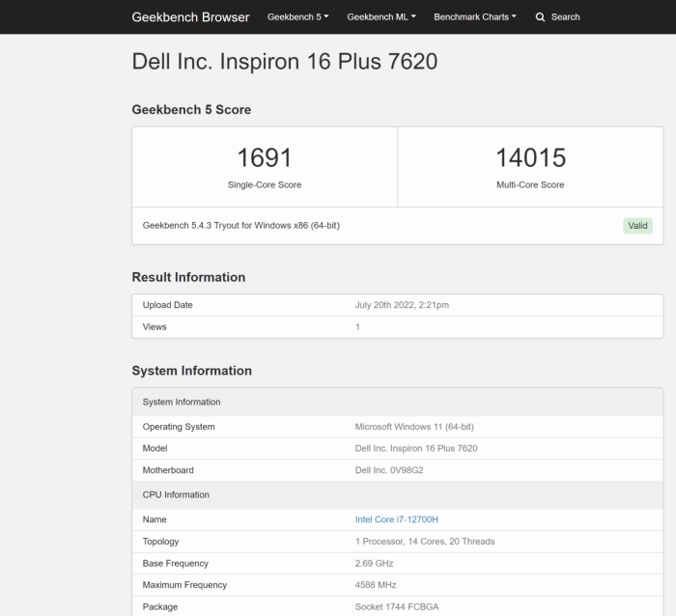Click the Search text in navbar

click(x=565, y=17)
